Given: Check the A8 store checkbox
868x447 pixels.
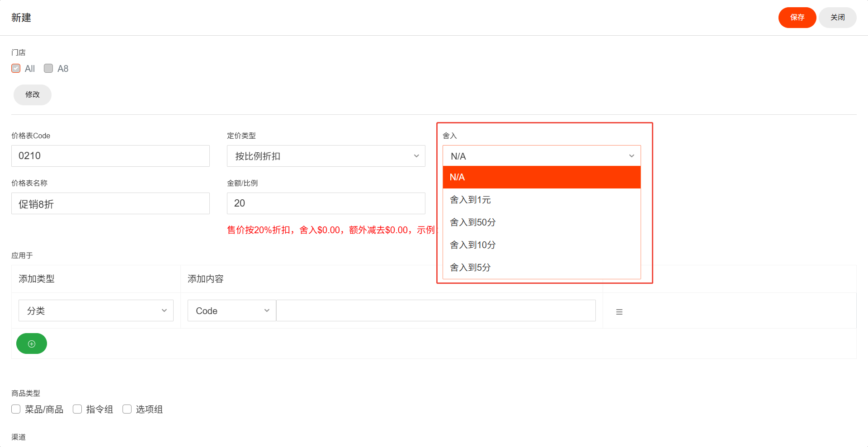Looking at the screenshot, I should pos(48,68).
